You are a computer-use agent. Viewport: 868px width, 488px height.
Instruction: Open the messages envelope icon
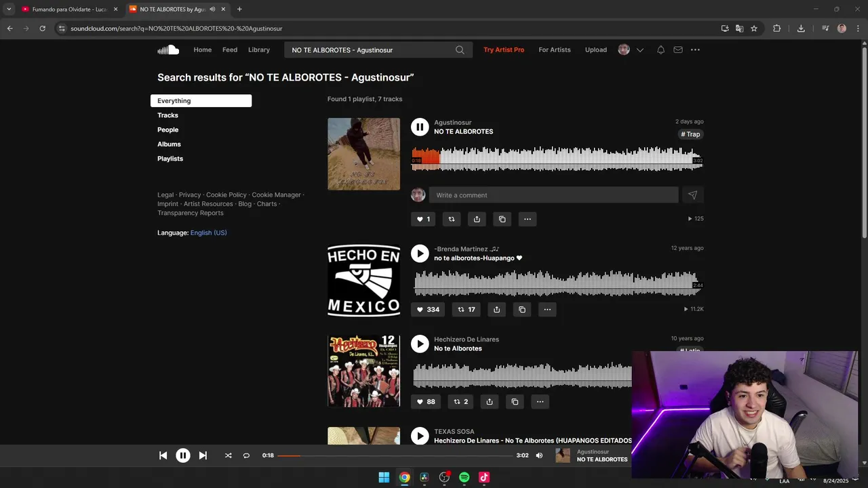(678, 49)
